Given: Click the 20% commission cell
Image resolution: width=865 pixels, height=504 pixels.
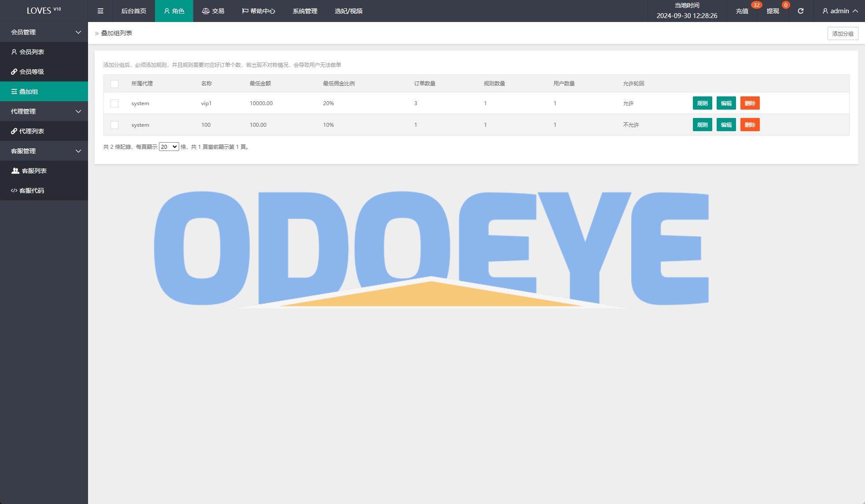Looking at the screenshot, I should [x=328, y=103].
